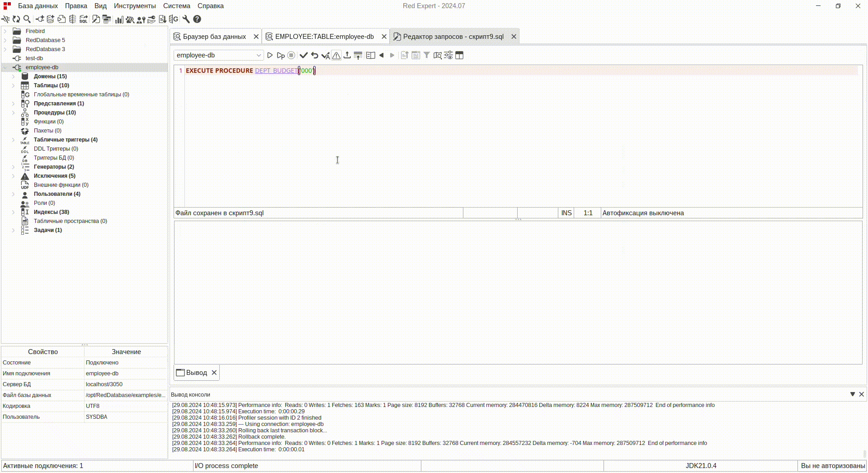Screen dimensions: 868x473
Task: Open settings via the wrench icon
Action: click(186, 19)
